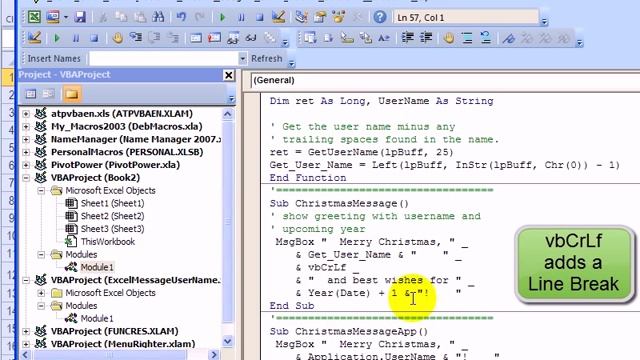
Task: Open the Watch Window icon
Action: 233,38
